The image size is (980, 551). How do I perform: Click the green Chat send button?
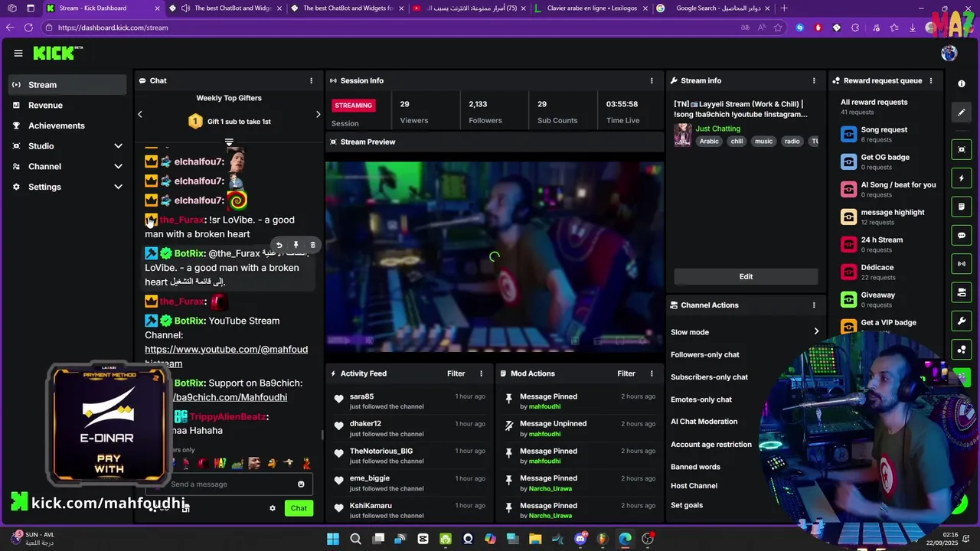coord(299,508)
